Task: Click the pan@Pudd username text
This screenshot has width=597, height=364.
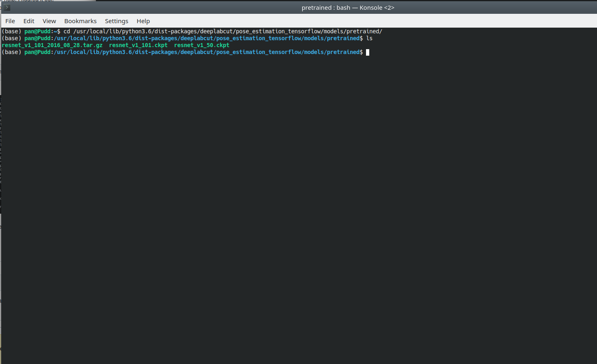Action: pyautogui.click(x=37, y=31)
